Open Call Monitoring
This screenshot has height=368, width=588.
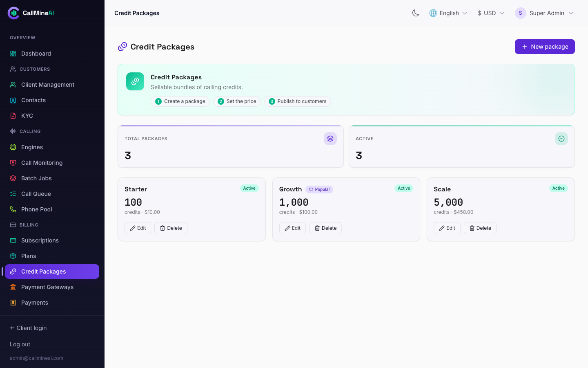point(52,163)
